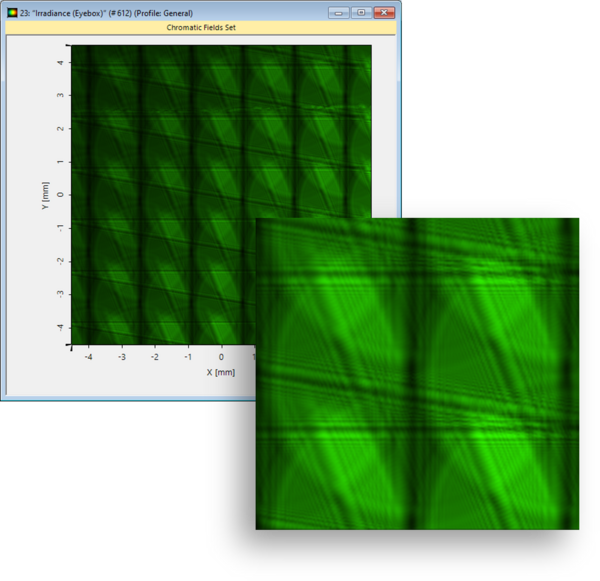Click the irradiance plot in the window
The width and height of the screenshot is (600, 581).
(221, 194)
